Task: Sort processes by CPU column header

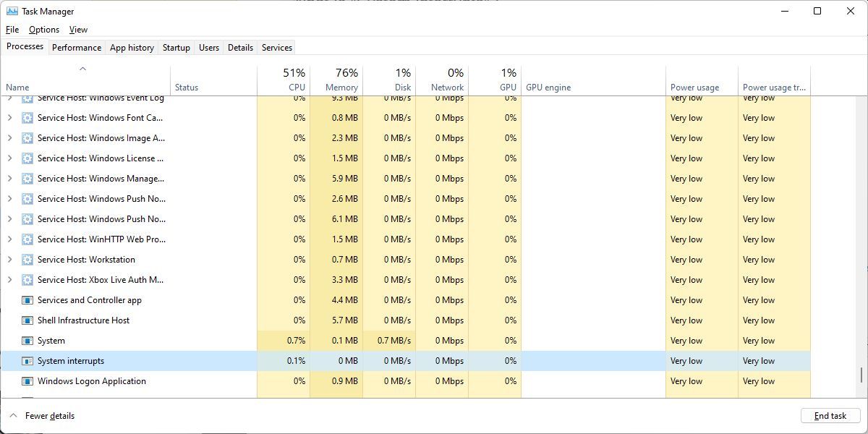Action: [x=284, y=80]
